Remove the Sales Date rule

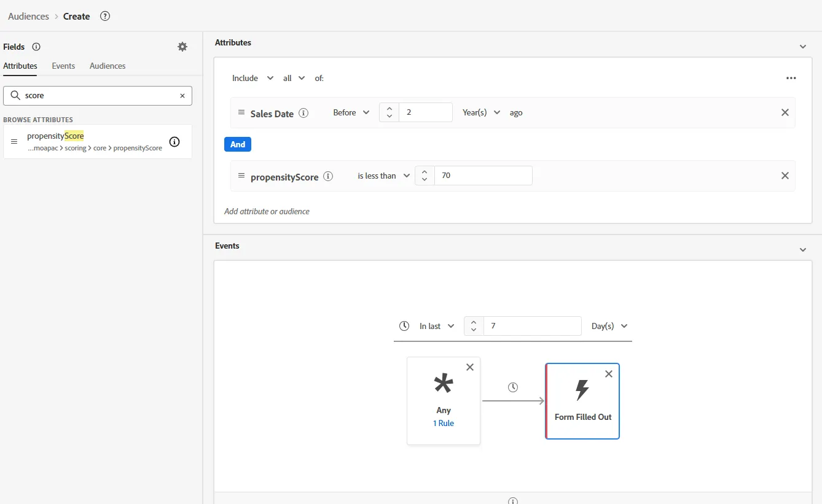(785, 112)
